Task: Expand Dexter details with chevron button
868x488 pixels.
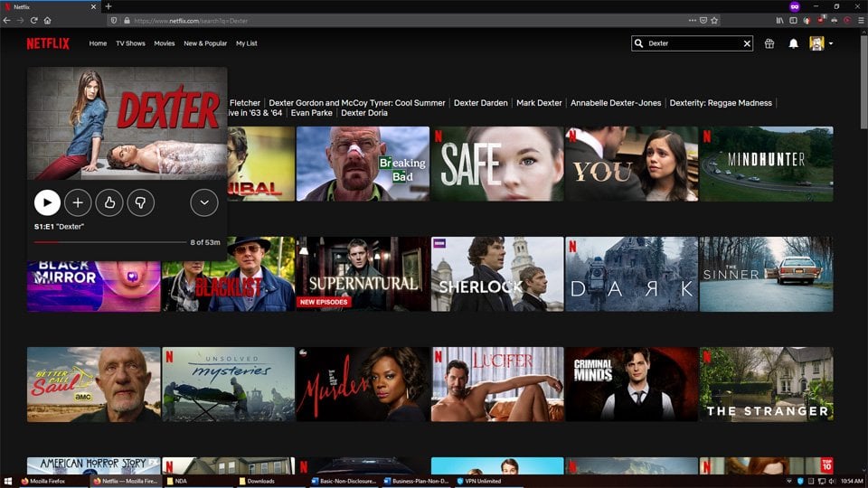Action: click(x=204, y=202)
